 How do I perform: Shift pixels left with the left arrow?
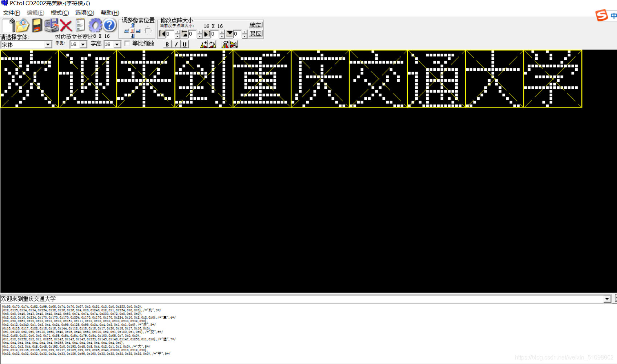point(126,31)
